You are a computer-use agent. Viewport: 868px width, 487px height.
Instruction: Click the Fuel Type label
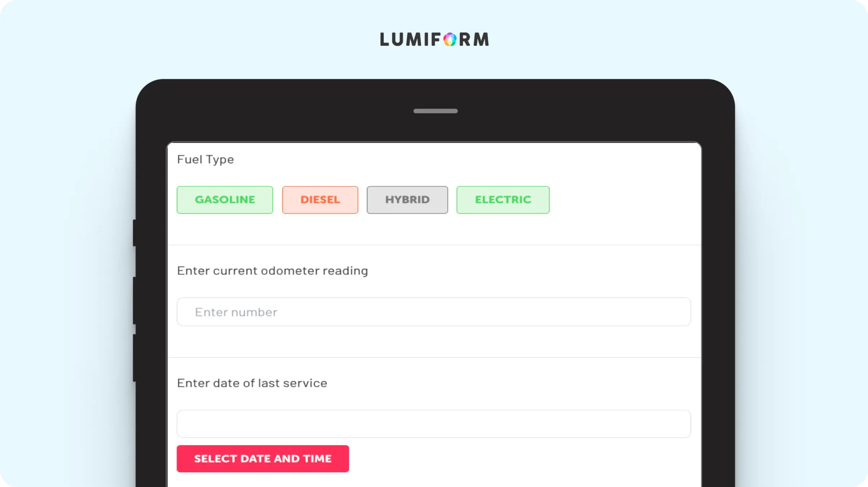click(x=206, y=160)
